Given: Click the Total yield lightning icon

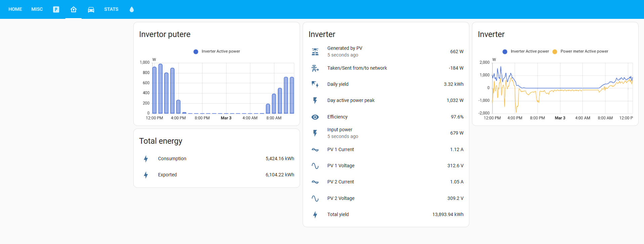Looking at the screenshot, I should click(315, 215).
